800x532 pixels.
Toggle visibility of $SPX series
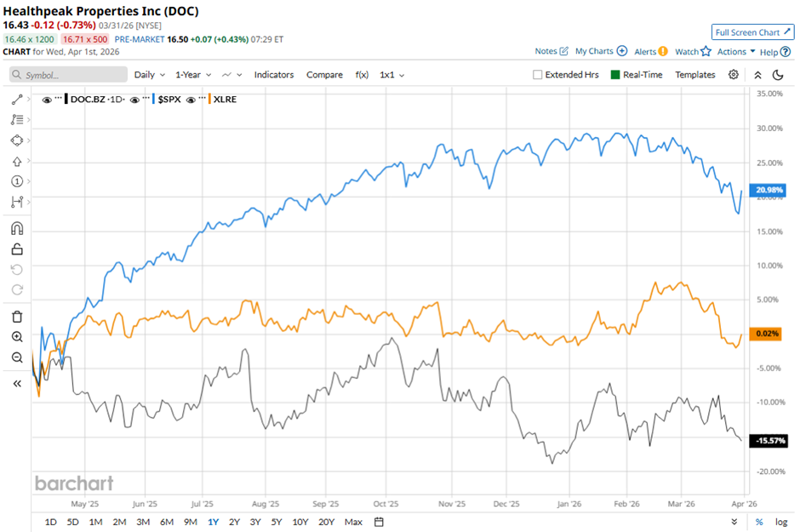(134, 100)
